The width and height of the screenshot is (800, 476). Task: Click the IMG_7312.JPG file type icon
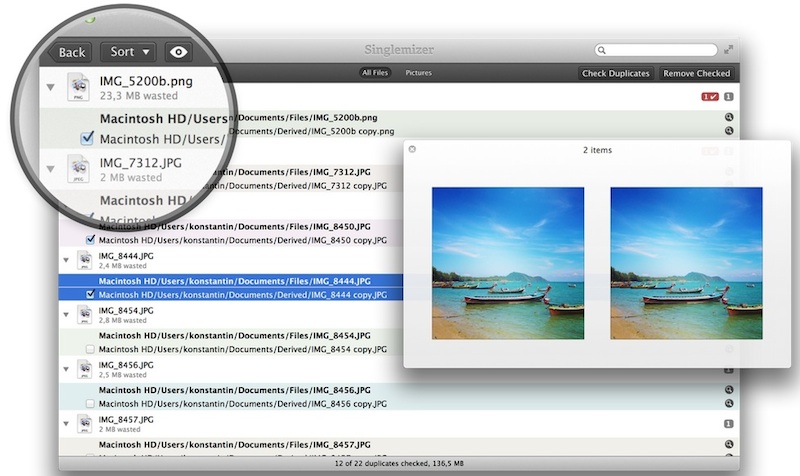(79, 168)
